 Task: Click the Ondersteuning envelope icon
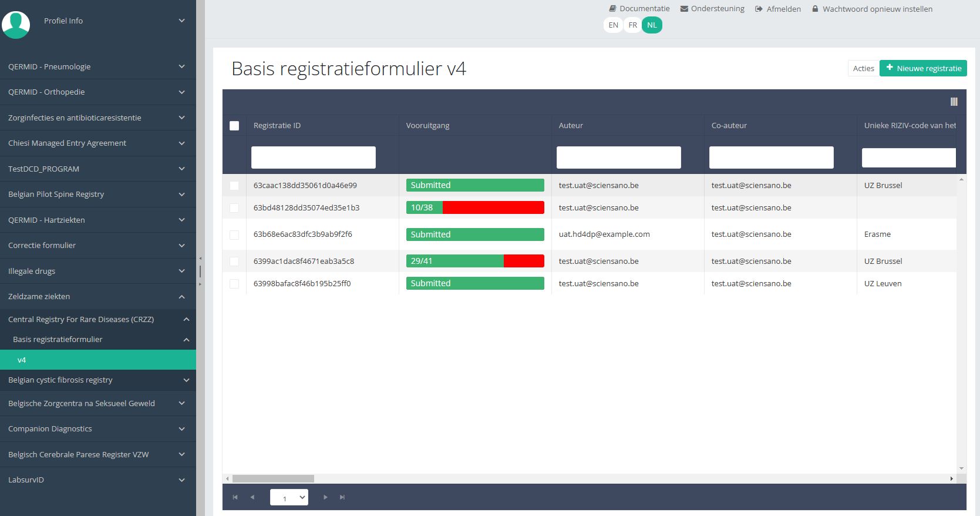684,9
